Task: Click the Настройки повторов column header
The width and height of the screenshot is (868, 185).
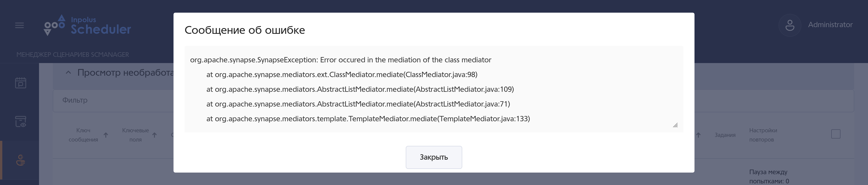Action: click(x=763, y=135)
